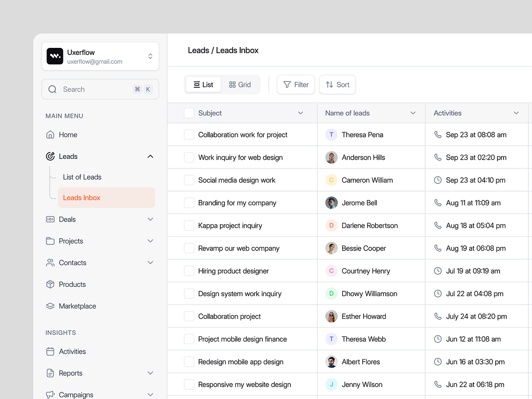Image resolution: width=532 pixels, height=399 pixels.
Task: Switch to Grid view
Action: coord(240,84)
